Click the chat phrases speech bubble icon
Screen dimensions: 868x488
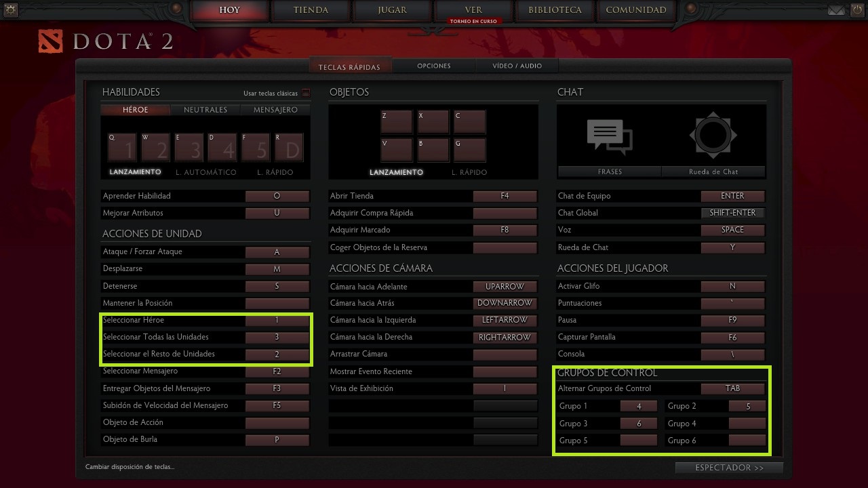pos(609,136)
